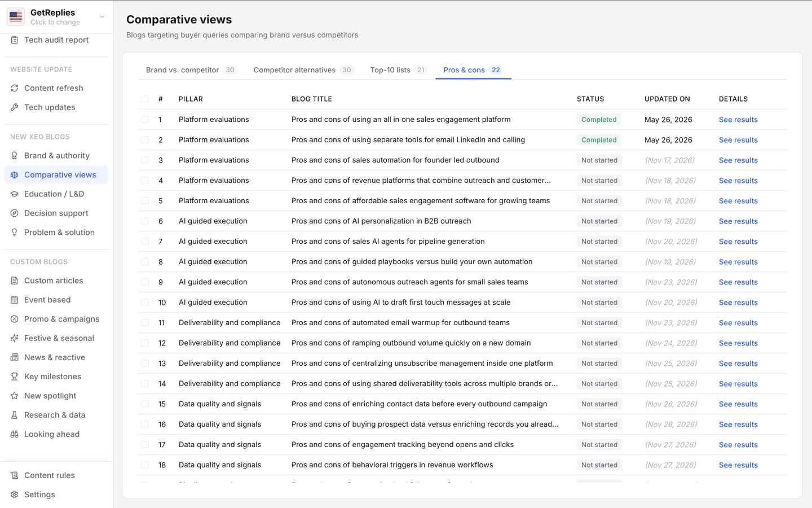Image resolution: width=812 pixels, height=508 pixels.
Task: Click the New spotlight star icon
Action: [15, 396]
